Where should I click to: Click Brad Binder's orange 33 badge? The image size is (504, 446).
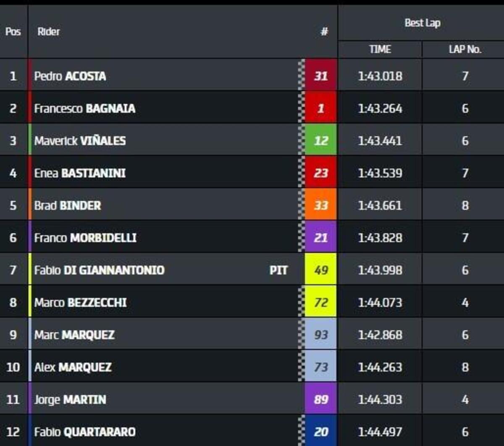(321, 205)
